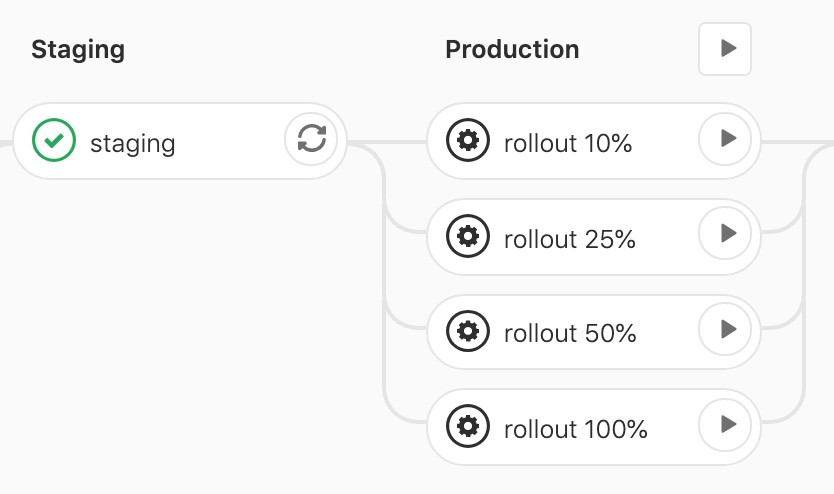
Task: Open the rollout 50% job
Action: coord(570,334)
